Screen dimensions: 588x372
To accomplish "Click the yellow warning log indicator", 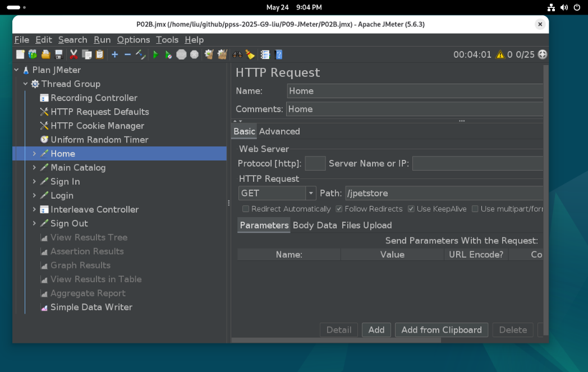I will tap(499, 54).
